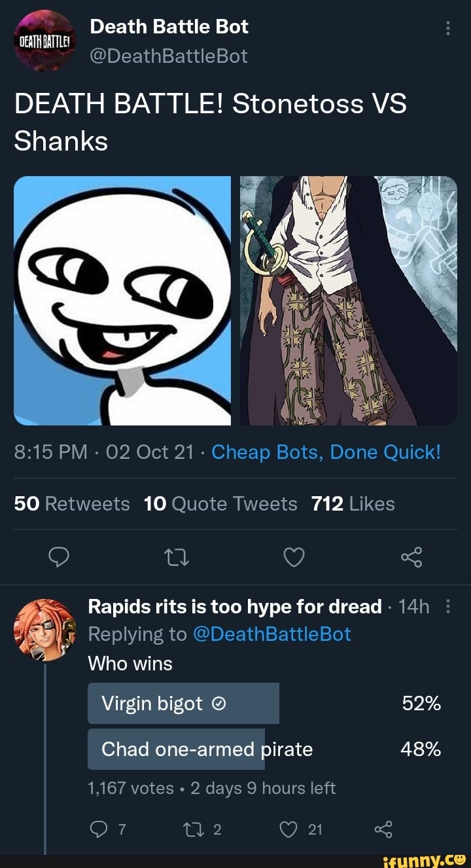
Task: Open the Cheap Bots, Done Quick! link
Action: click(326, 452)
